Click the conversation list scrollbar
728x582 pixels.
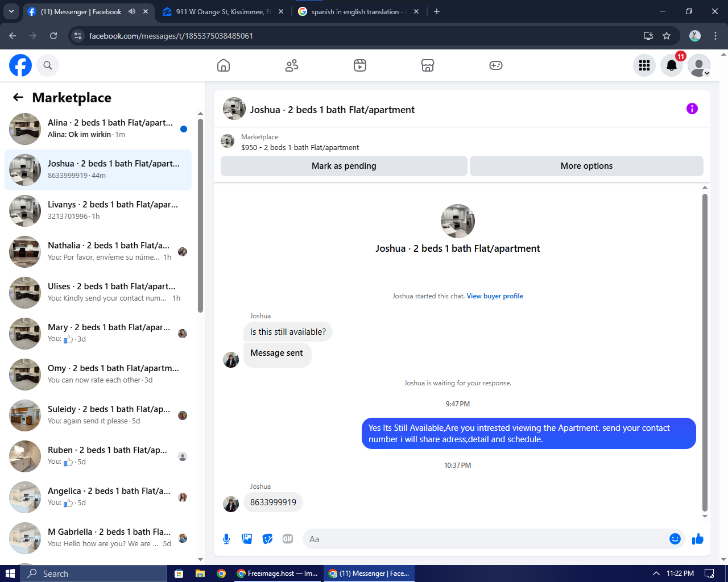(x=200, y=216)
